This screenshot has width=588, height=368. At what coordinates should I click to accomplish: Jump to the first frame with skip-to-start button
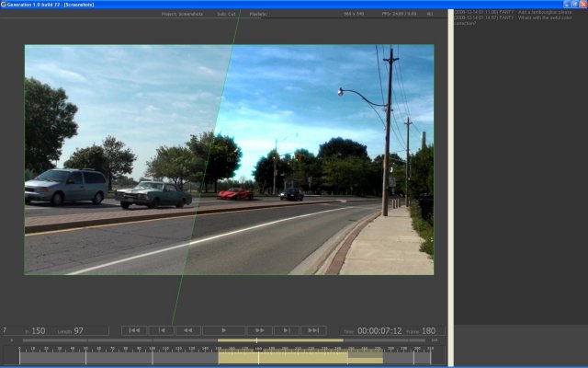coord(134,330)
